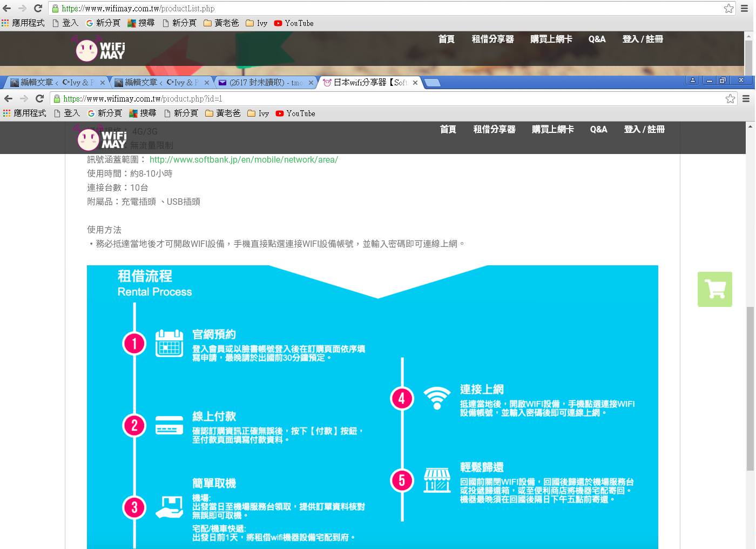Click front window vertical scrollbar thumb
Image resolution: width=756 pixels, height=549 pixels.
coord(750,389)
